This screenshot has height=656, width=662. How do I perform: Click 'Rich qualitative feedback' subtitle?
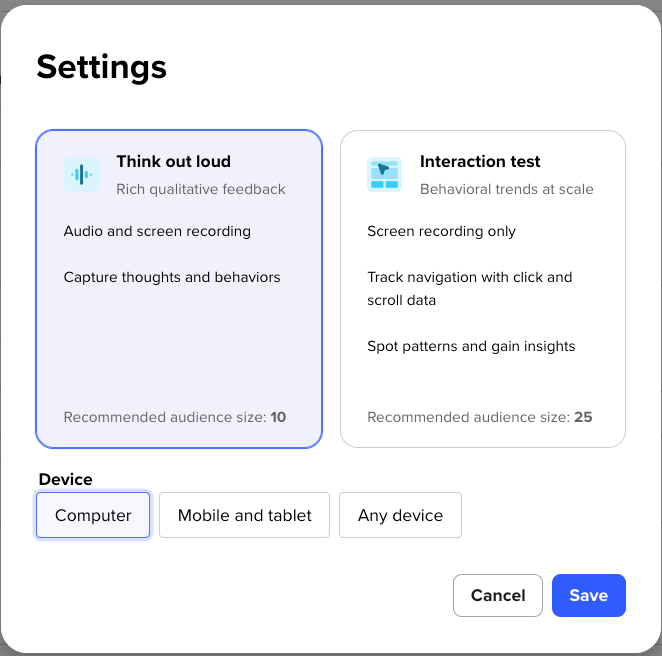click(x=201, y=189)
